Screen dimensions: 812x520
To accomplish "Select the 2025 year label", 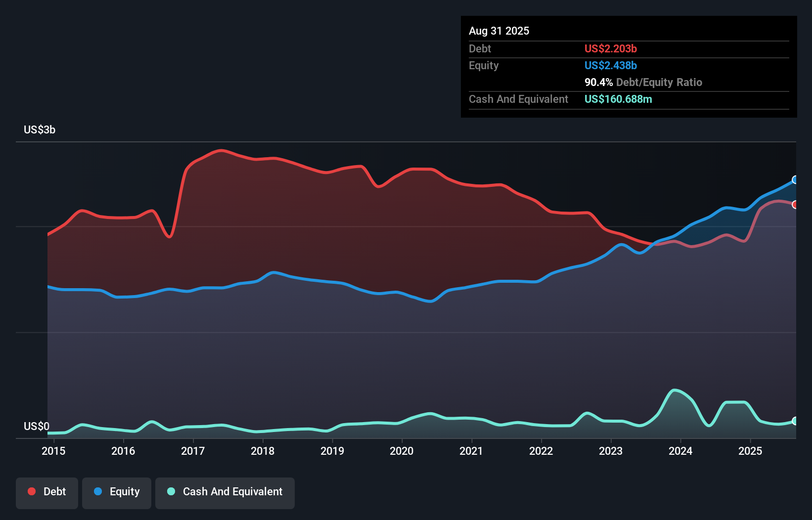I will tap(751, 451).
